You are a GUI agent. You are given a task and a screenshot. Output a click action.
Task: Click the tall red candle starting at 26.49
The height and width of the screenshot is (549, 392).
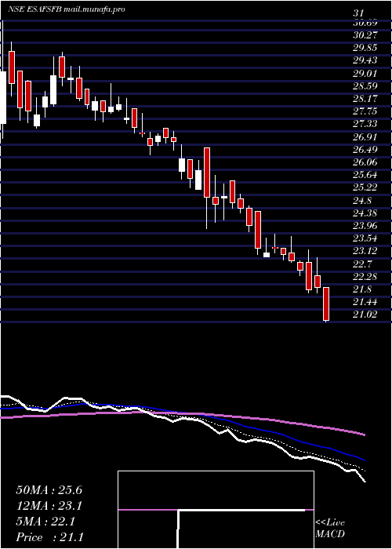[207, 173]
